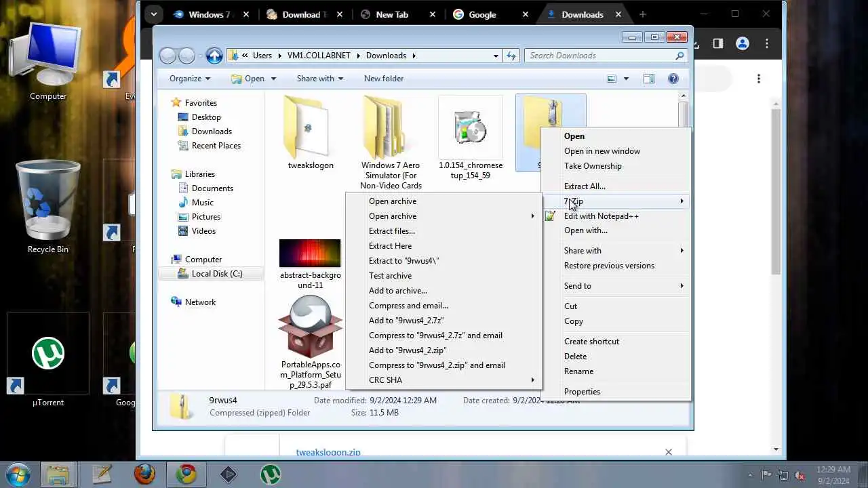Select Extract to "9rwus4\" option
868x488 pixels.
point(404,261)
